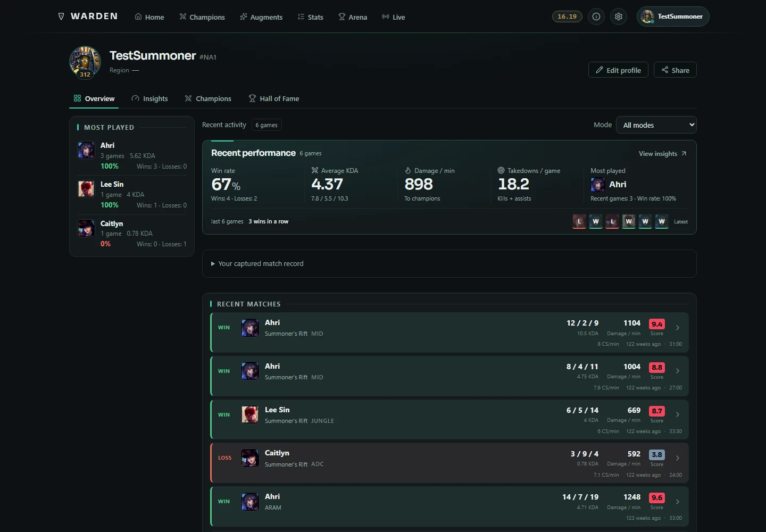Click the latest W result badge

tap(662, 221)
